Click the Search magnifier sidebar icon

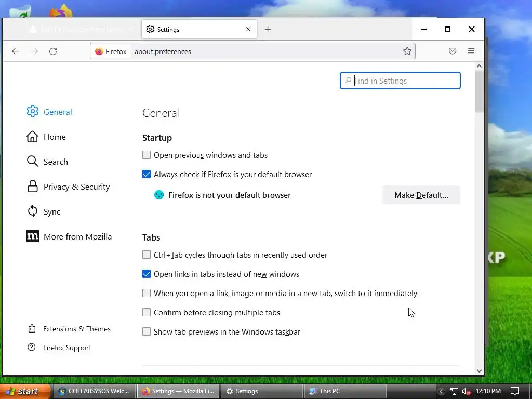point(33,161)
